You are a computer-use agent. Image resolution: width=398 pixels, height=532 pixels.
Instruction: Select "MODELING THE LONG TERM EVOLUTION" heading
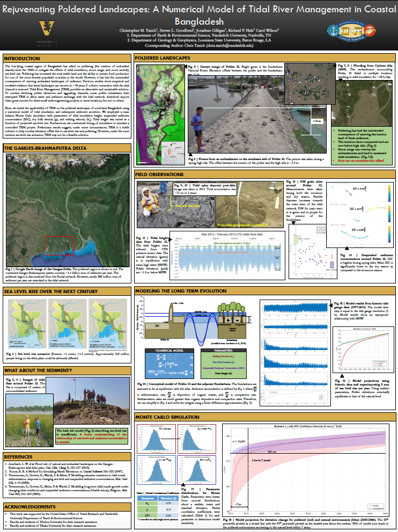[264, 291]
